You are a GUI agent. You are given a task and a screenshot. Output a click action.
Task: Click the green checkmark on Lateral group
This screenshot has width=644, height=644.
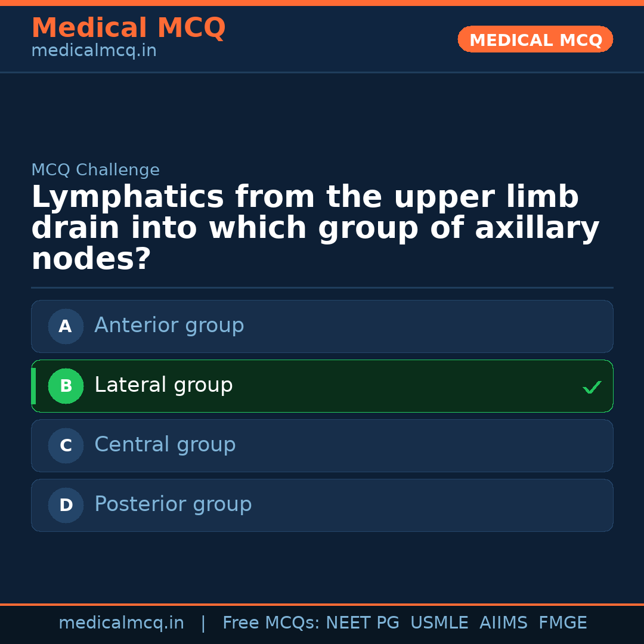tap(592, 387)
